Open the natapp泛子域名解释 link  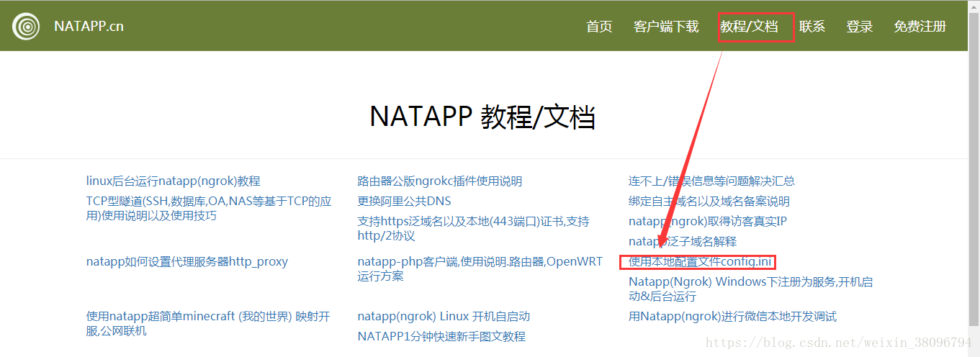tap(683, 242)
